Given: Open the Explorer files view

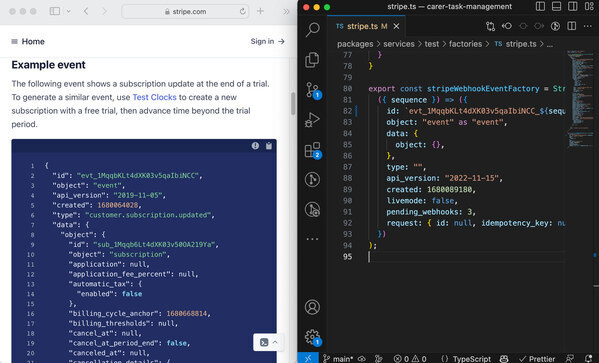Looking at the screenshot, I should pyautogui.click(x=312, y=60).
